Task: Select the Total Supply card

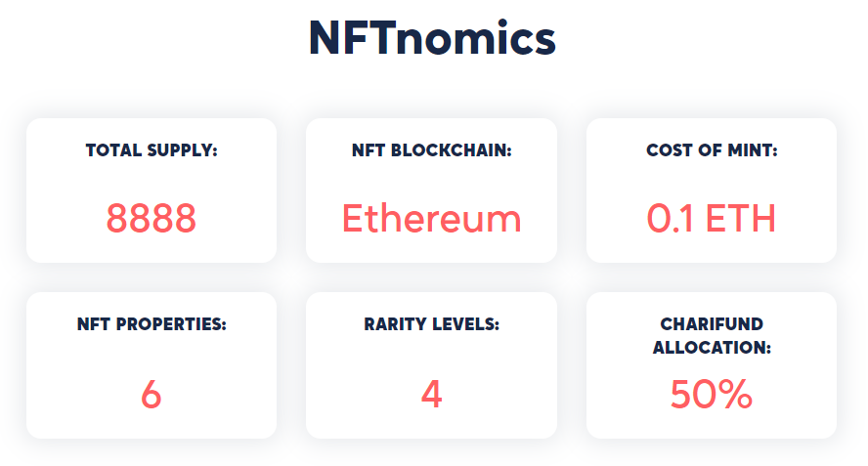Action: [152, 191]
